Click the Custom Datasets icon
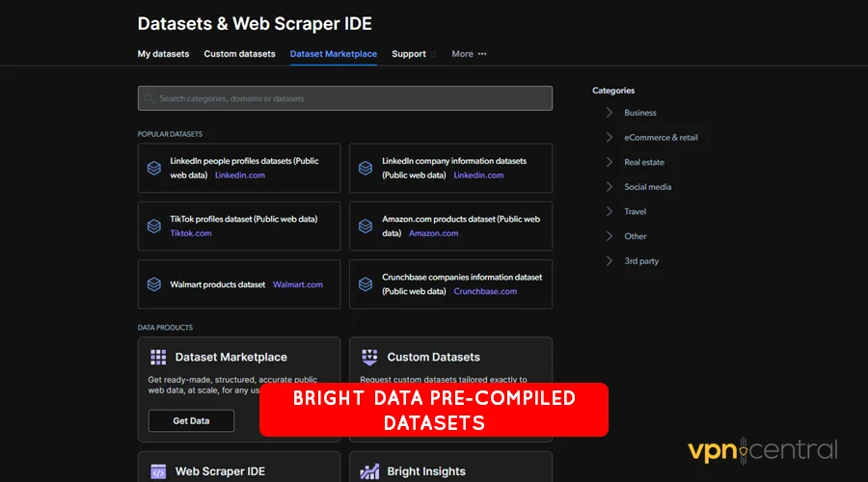 [369, 357]
